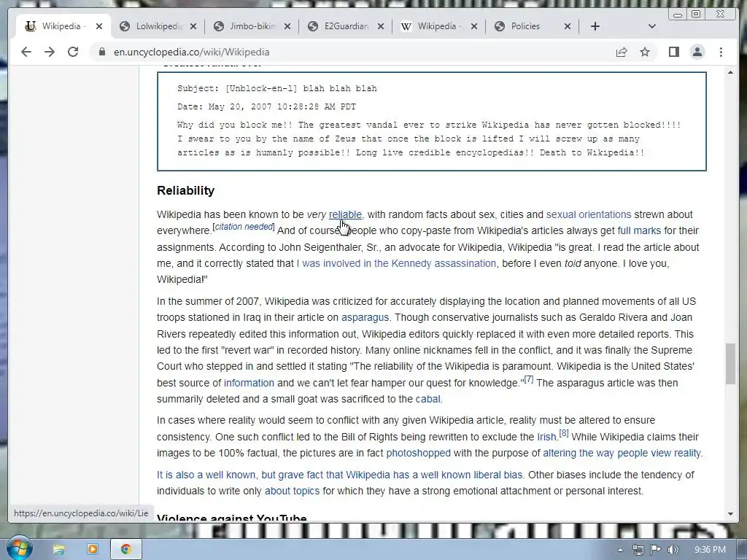Open the 'sexual orientations' link
747x560 pixels.
pyautogui.click(x=589, y=215)
